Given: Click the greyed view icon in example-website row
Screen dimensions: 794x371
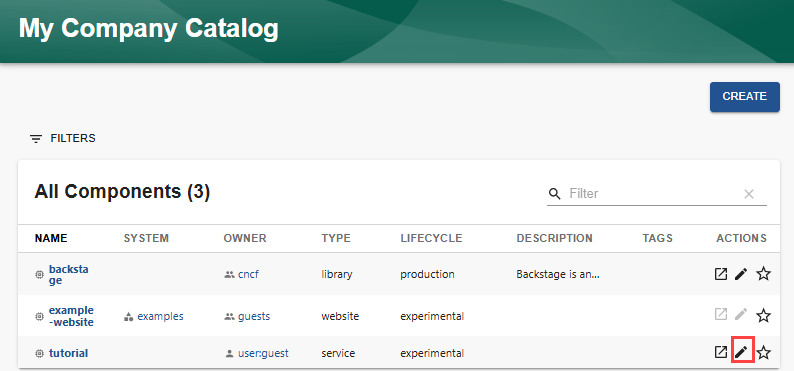Looking at the screenshot, I should [x=721, y=314].
